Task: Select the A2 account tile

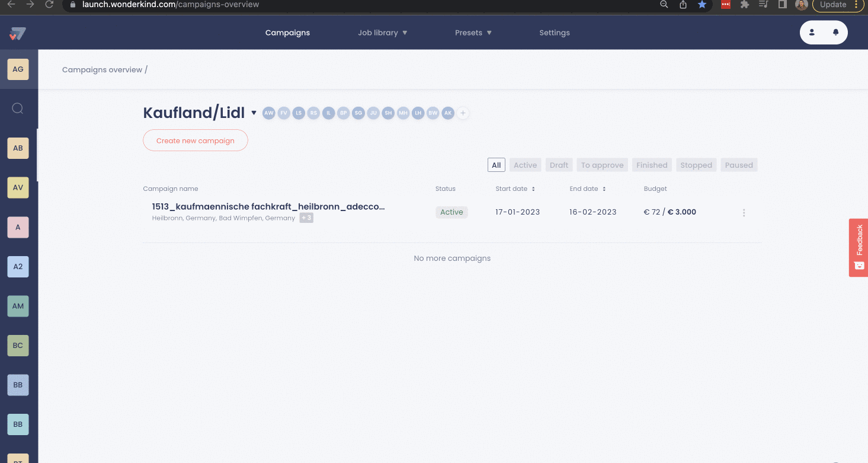Action: [18, 266]
